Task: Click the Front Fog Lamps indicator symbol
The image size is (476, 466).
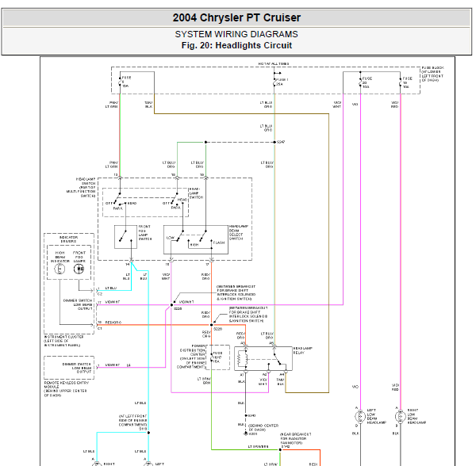Action: 79,269
